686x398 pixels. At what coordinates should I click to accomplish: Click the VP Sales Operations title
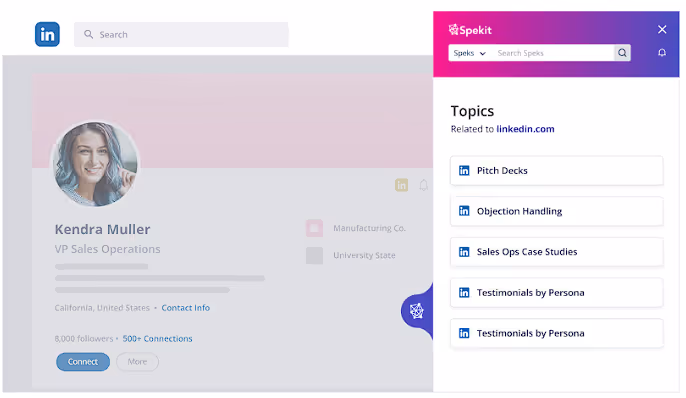108,249
